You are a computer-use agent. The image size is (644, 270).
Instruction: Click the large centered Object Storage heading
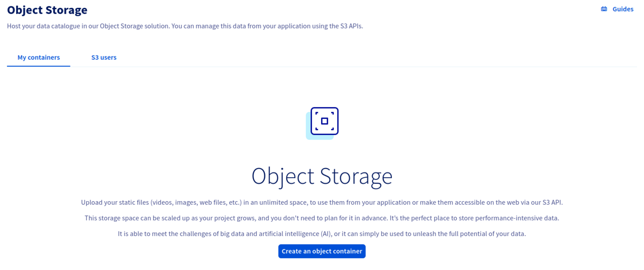[x=322, y=176]
